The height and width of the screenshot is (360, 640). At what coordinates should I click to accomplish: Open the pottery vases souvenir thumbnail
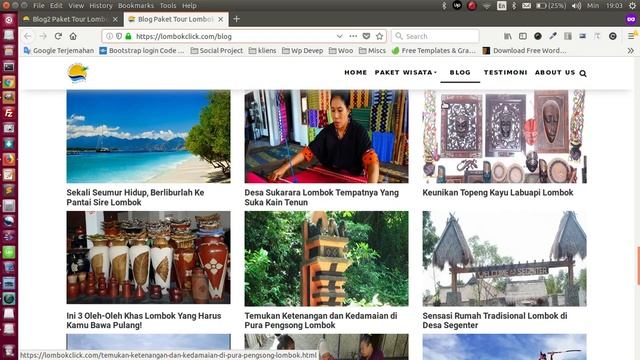point(149,258)
